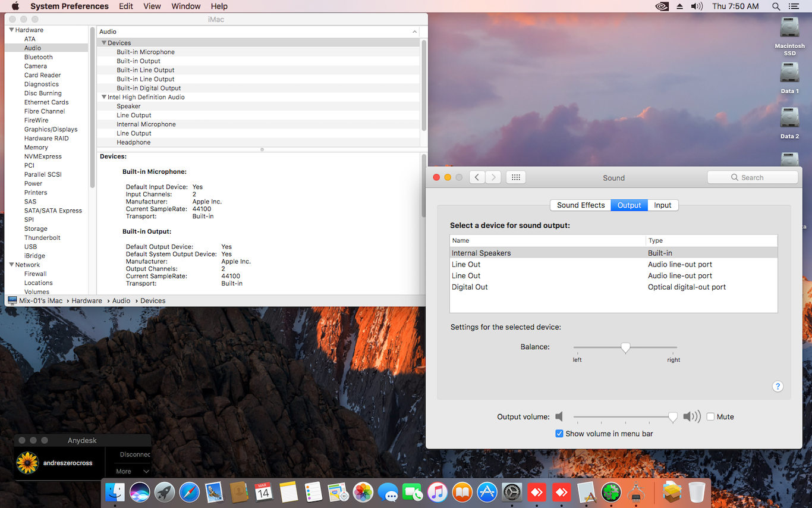This screenshot has width=812, height=508.
Task: Open the Window menu
Action: [x=186, y=6]
